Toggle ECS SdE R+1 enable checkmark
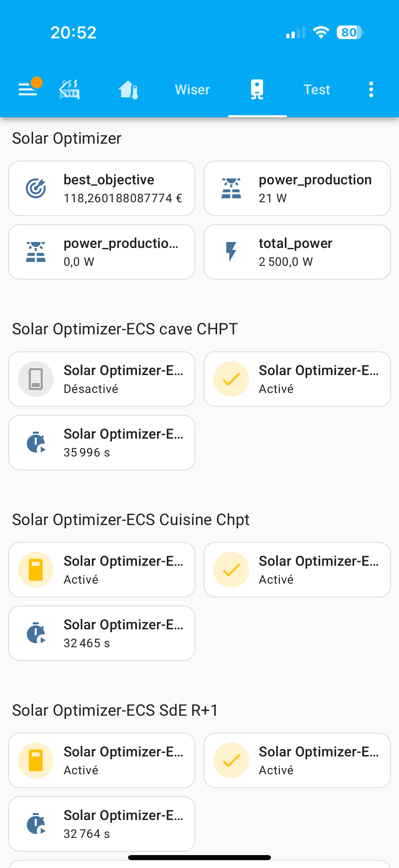This screenshot has height=868, width=399. coord(231,760)
